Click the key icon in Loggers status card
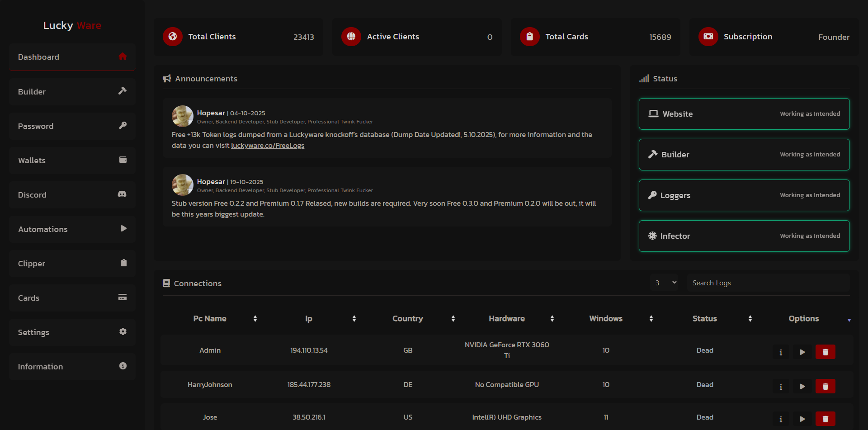The image size is (868, 430). click(x=652, y=195)
